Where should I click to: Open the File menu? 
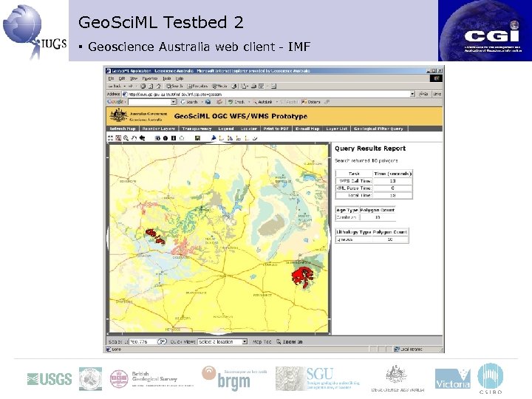point(111,78)
